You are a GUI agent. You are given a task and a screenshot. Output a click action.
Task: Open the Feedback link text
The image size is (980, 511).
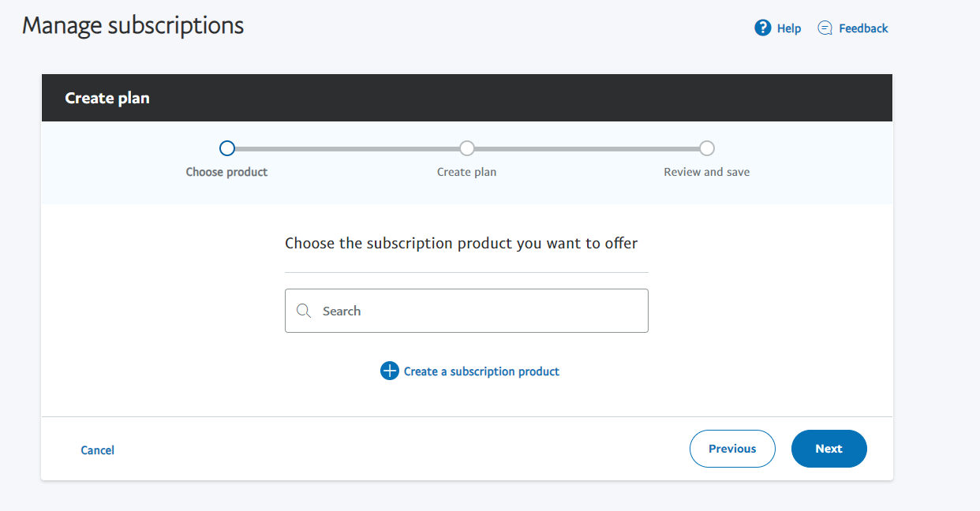click(863, 28)
